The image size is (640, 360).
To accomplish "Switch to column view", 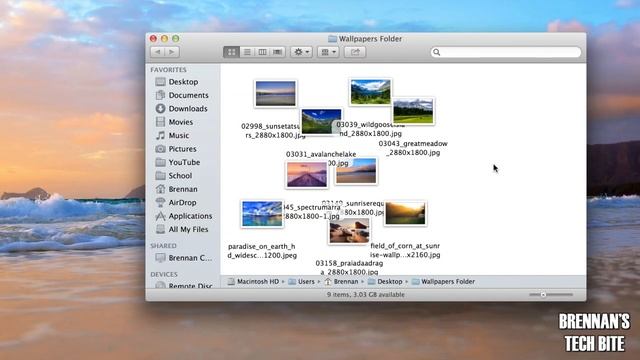I will click(262, 52).
